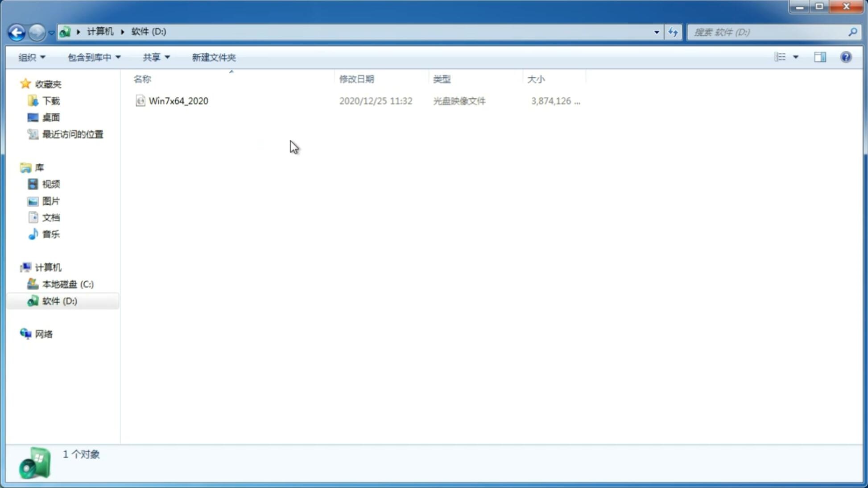Click the optical disc image file icon
868x488 pixels.
pos(140,100)
